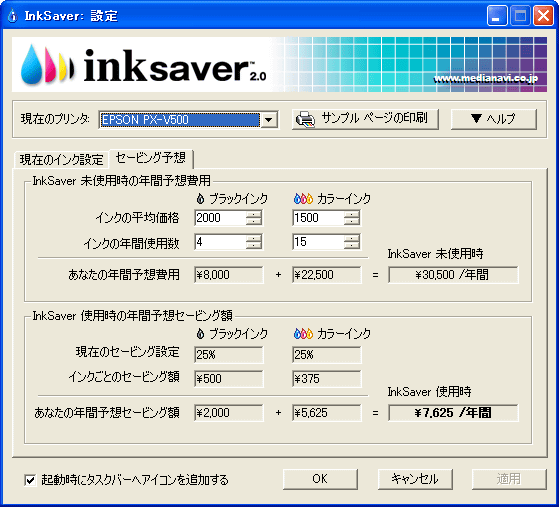
Task: Click the spinner on black ink price 2000
Action: tap(254, 217)
